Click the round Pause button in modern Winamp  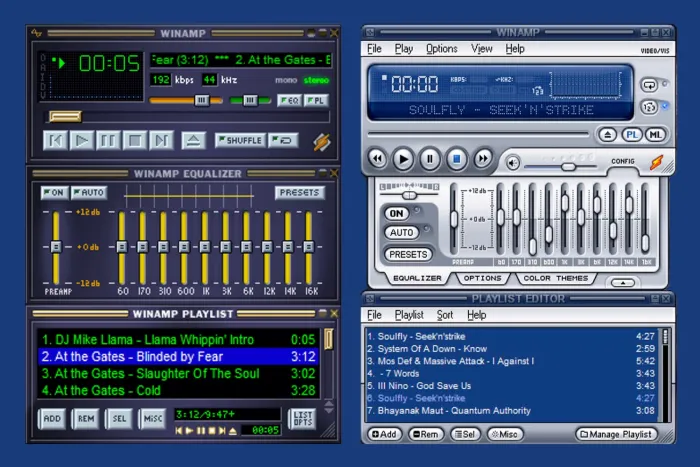[x=430, y=159]
